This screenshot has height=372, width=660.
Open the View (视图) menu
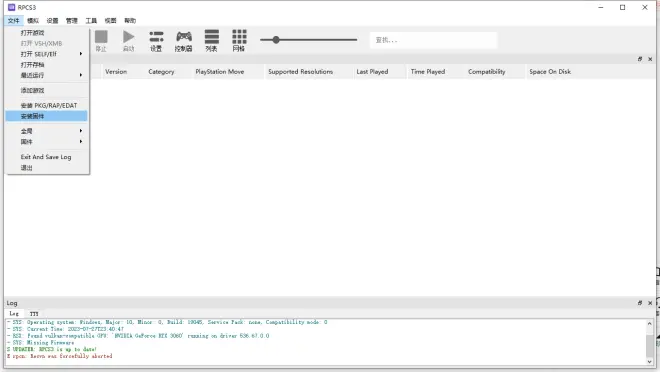pyautogui.click(x=110, y=21)
